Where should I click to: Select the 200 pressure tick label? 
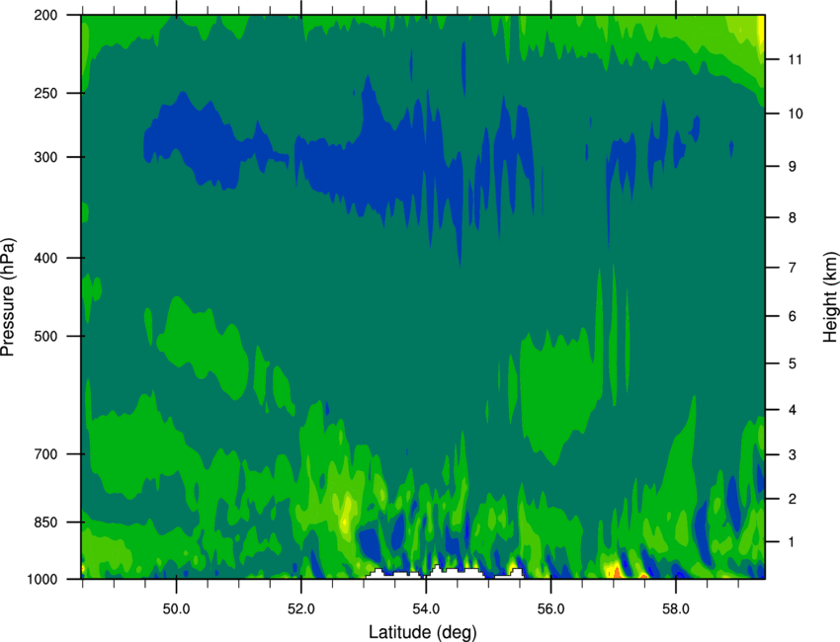click(45, 15)
